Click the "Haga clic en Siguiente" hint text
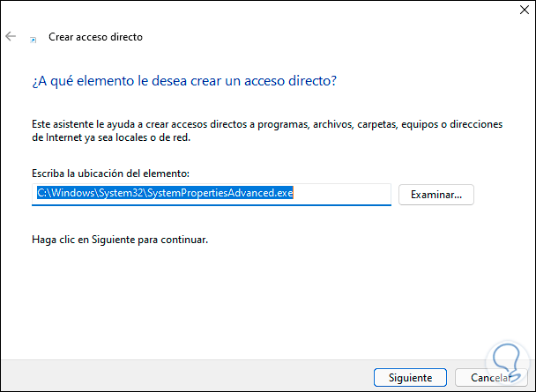Screen dimensions: 536x392 [x=120, y=239]
